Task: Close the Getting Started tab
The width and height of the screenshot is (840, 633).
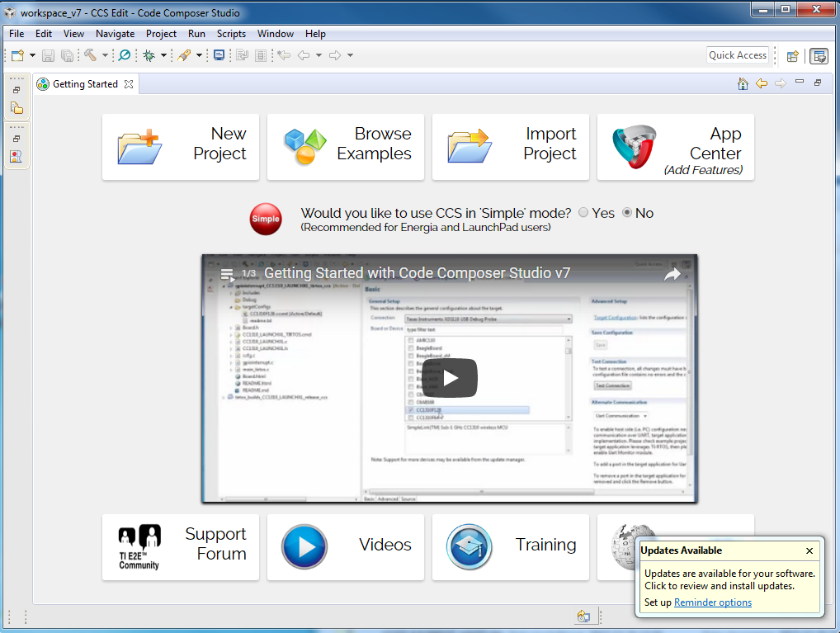Action: (x=129, y=84)
